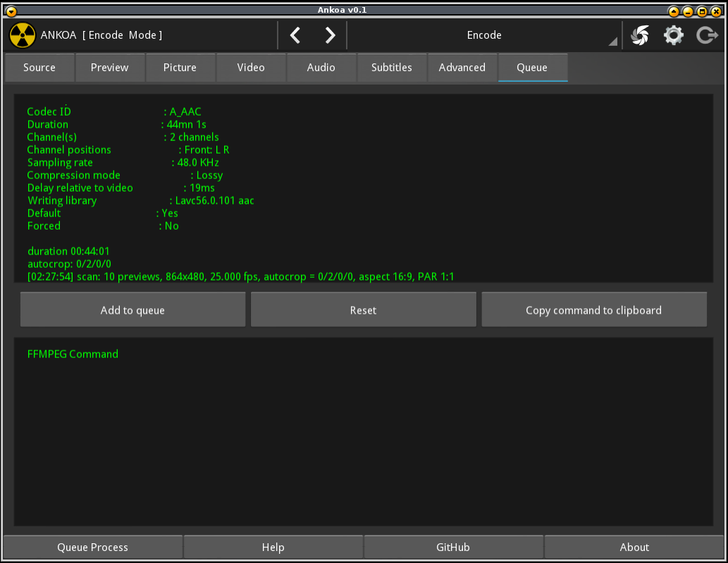This screenshot has height=563, width=728.
Task: Switch to the Source tab
Action: tap(39, 68)
